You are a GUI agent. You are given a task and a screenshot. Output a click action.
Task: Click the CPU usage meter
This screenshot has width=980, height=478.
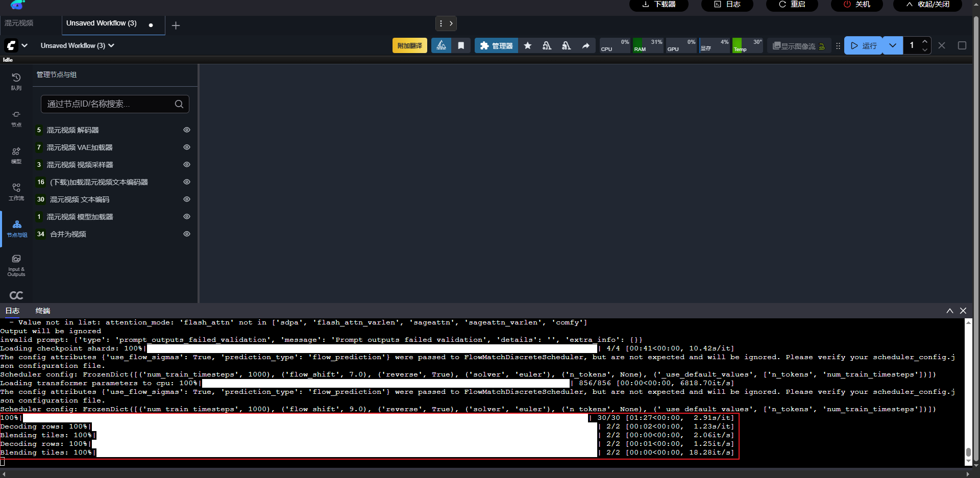tap(615, 45)
